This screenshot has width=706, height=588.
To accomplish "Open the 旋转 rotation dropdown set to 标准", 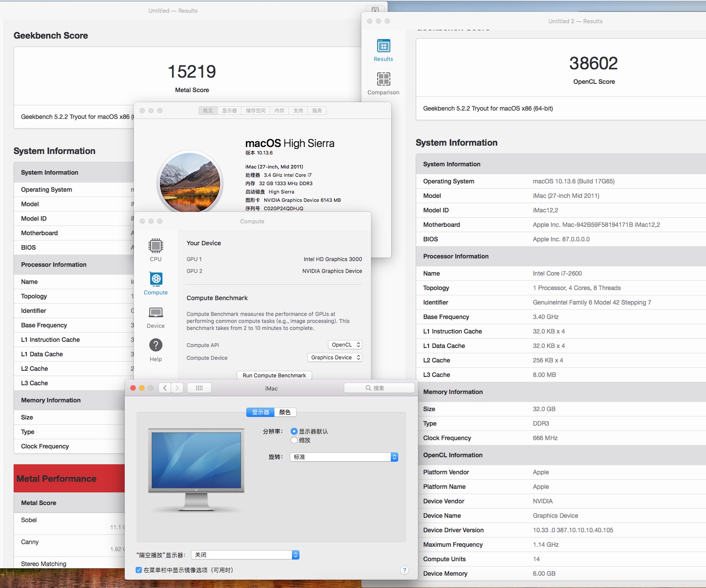I will [x=344, y=457].
